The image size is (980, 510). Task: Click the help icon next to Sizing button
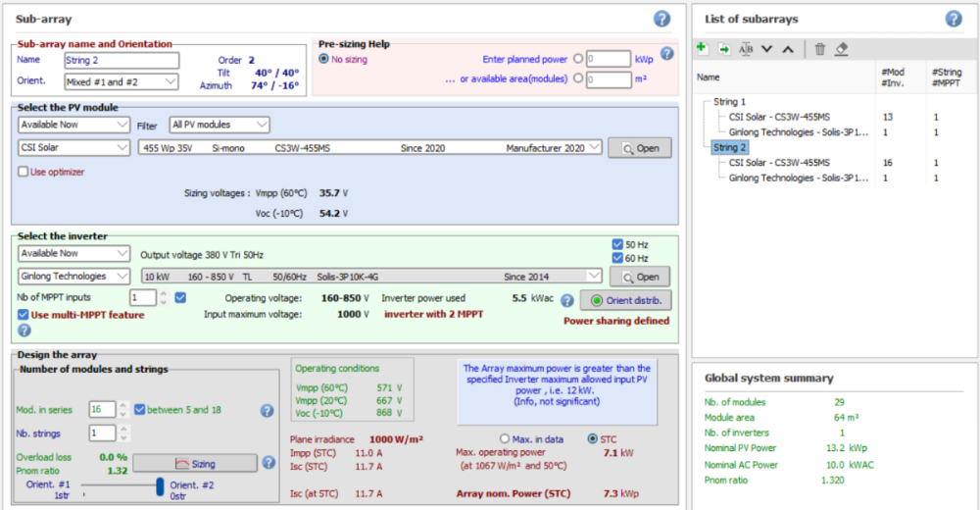click(x=268, y=462)
